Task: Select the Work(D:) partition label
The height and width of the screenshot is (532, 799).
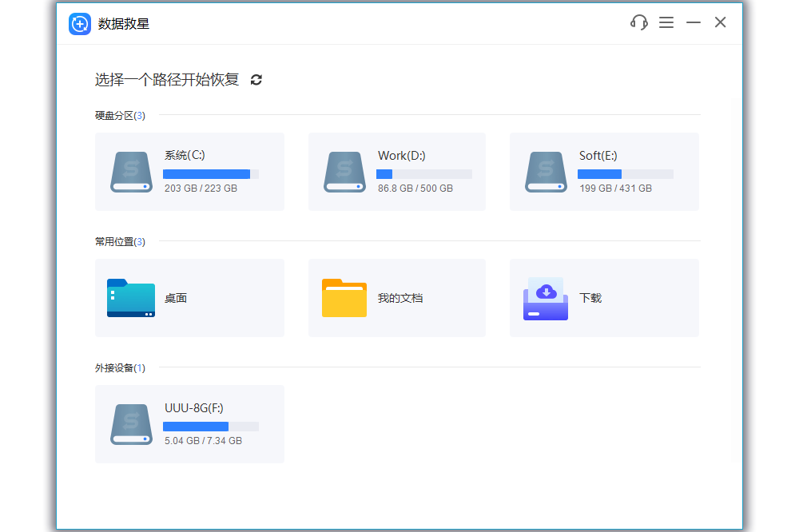Action: (x=401, y=156)
